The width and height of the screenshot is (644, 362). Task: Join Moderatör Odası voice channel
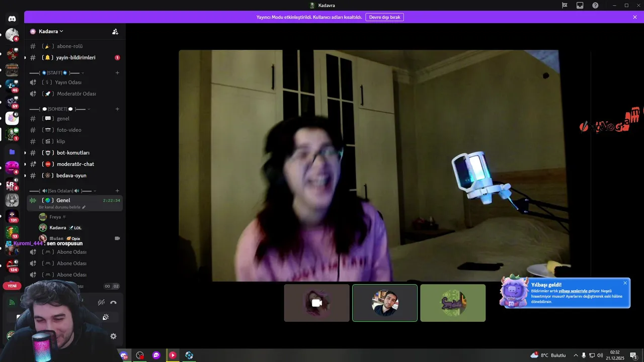[x=74, y=94]
